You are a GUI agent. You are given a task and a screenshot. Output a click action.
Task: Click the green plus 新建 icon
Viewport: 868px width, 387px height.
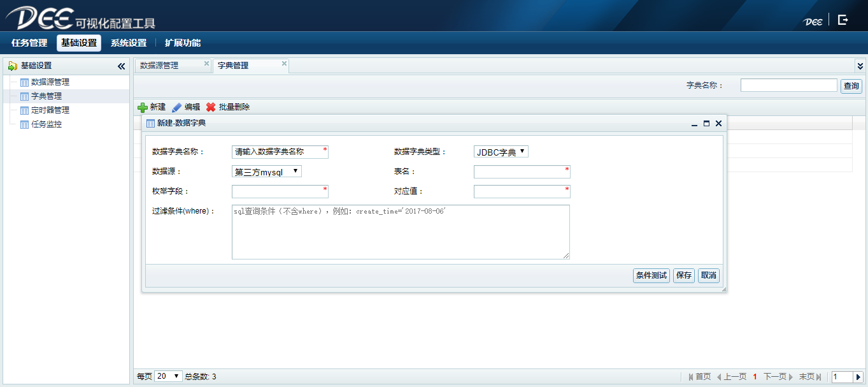tap(143, 108)
